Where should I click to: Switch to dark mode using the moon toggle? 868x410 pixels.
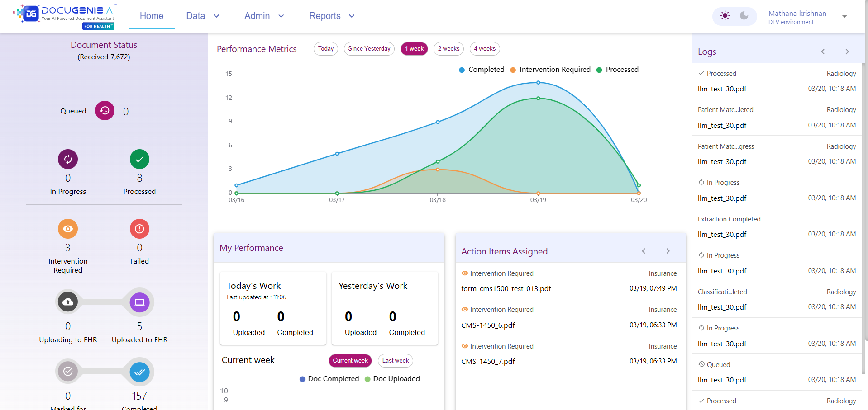(x=744, y=16)
